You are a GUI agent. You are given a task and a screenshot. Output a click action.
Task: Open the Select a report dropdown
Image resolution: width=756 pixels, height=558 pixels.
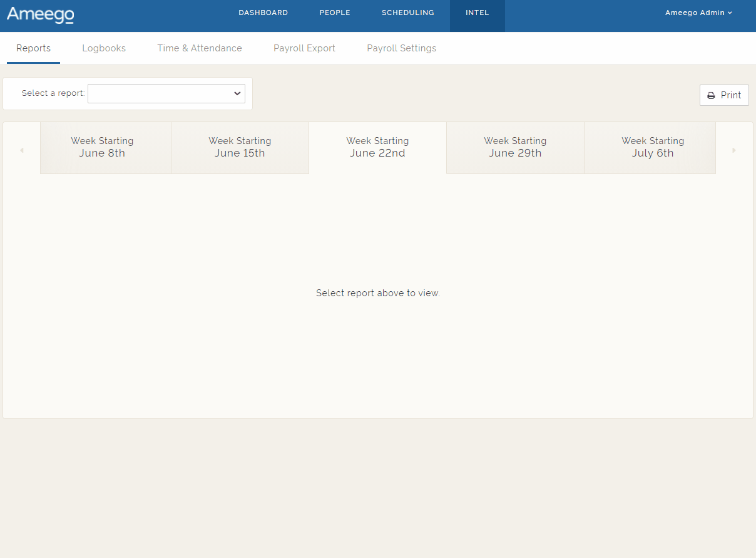166,93
